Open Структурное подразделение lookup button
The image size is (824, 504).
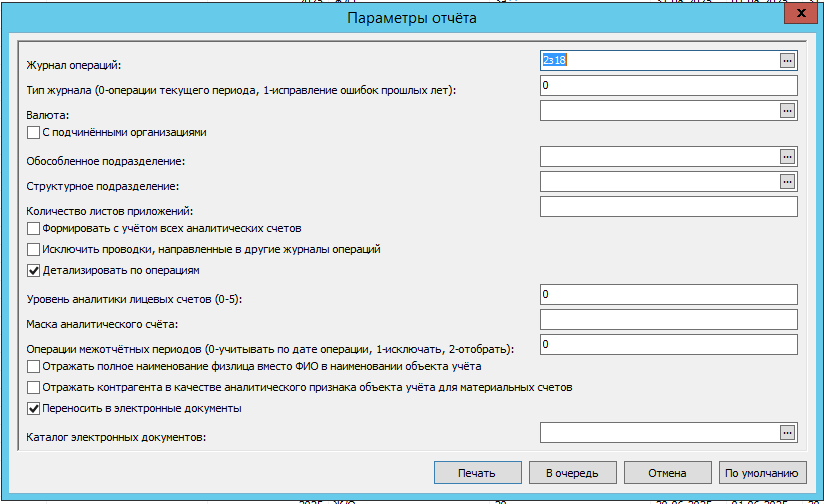click(787, 182)
